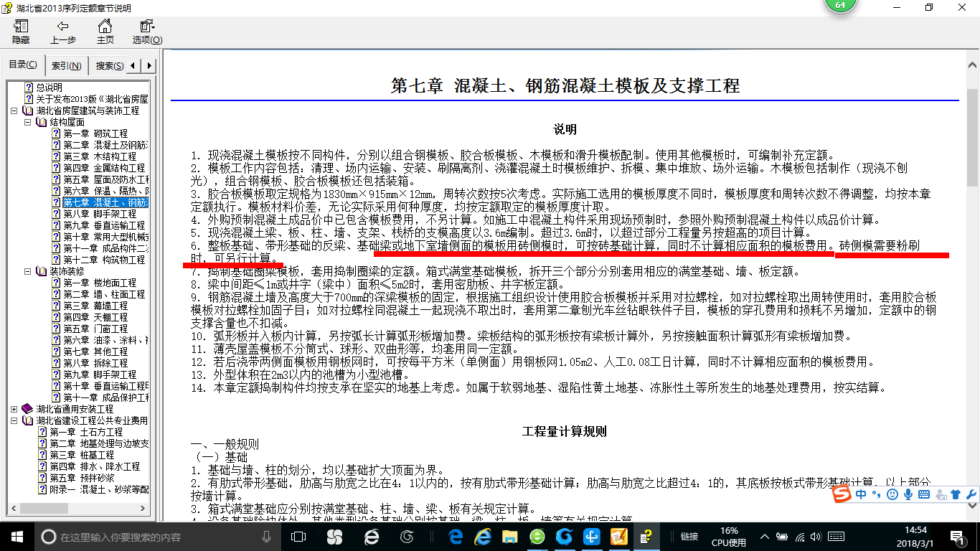The width and height of the screenshot is (980, 551).
Task: Open 第五章 门窗工程 chapter
Action: [95, 329]
